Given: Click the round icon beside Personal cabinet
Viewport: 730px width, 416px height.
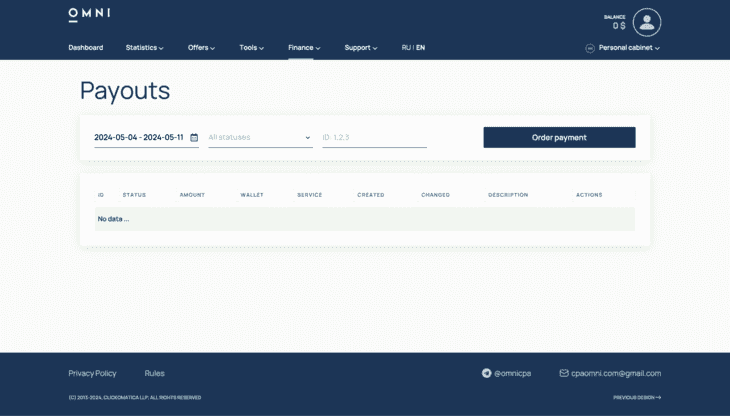Looking at the screenshot, I should [x=590, y=48].
